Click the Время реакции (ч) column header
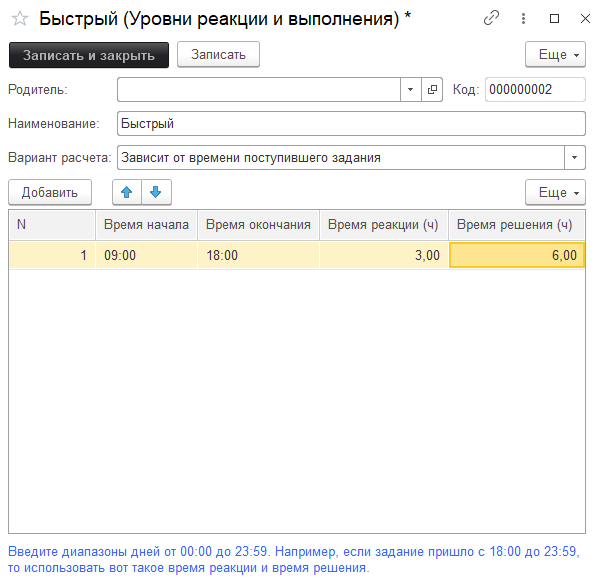602x585 pixels. tap(384, 225)
